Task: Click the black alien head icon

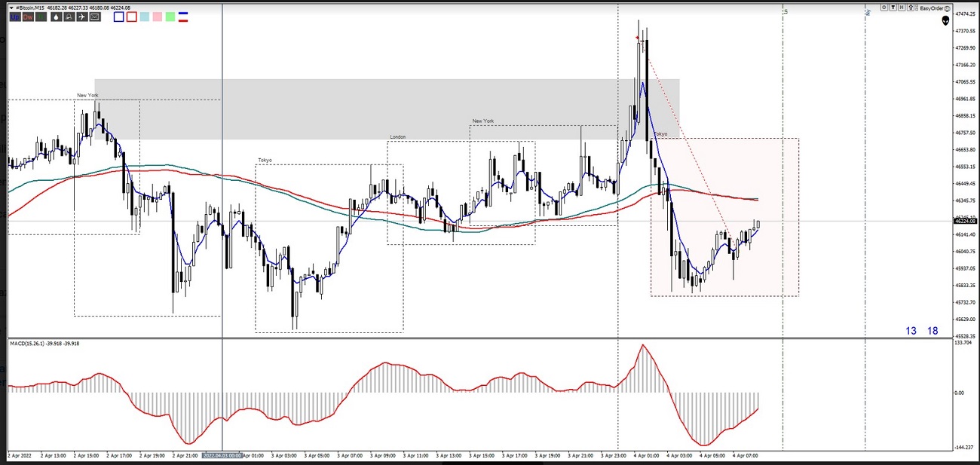Action: point(945,20)
